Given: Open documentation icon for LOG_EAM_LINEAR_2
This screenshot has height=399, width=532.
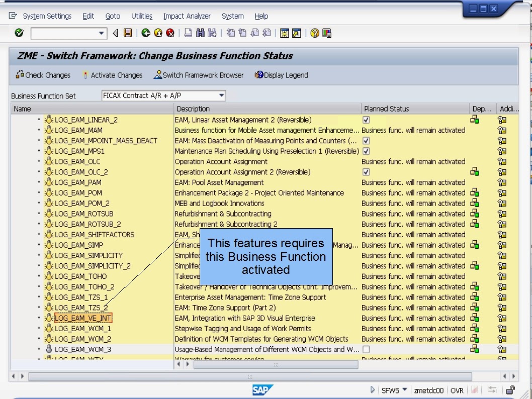Looking at the screenshot, I should (x=502, y=120).
